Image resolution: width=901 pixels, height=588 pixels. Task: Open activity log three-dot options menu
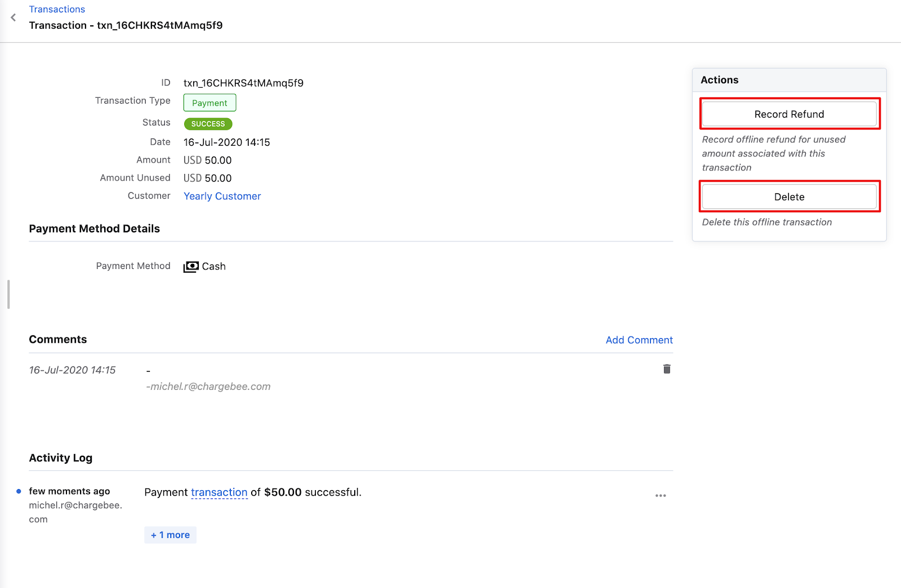coord(661,496)
